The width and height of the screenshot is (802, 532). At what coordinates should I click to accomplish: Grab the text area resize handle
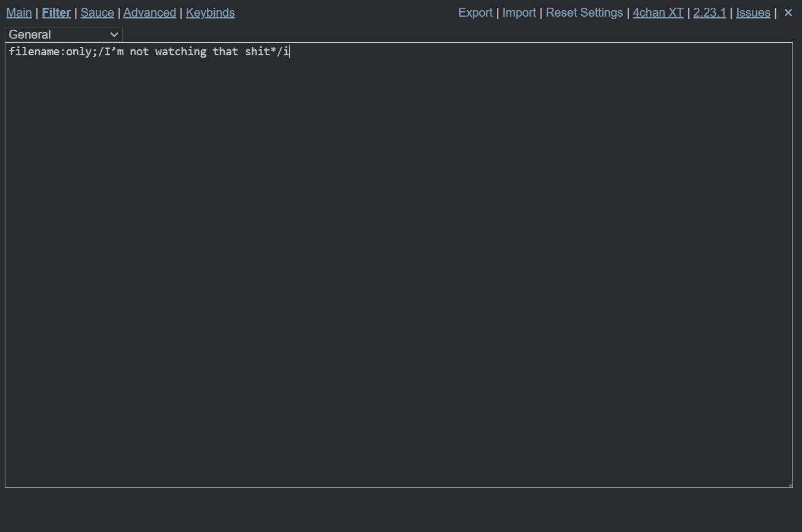tap(790, 484)
